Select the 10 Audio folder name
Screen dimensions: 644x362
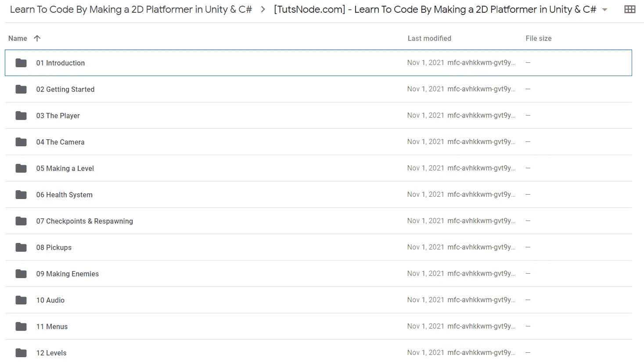[x=50, y=300]
